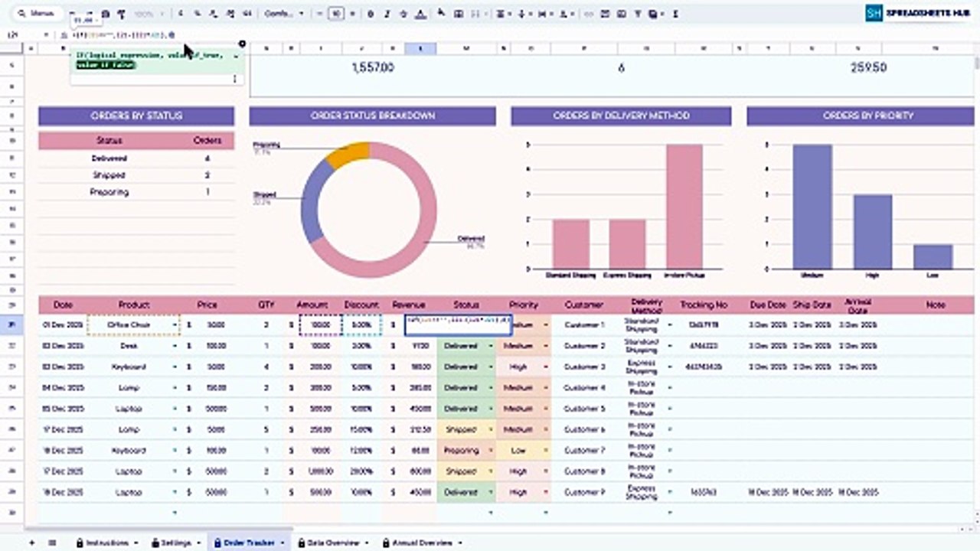This screenshot has height=551, width=980.
Task: Increase the font size
Action: [x=352, y=14]
